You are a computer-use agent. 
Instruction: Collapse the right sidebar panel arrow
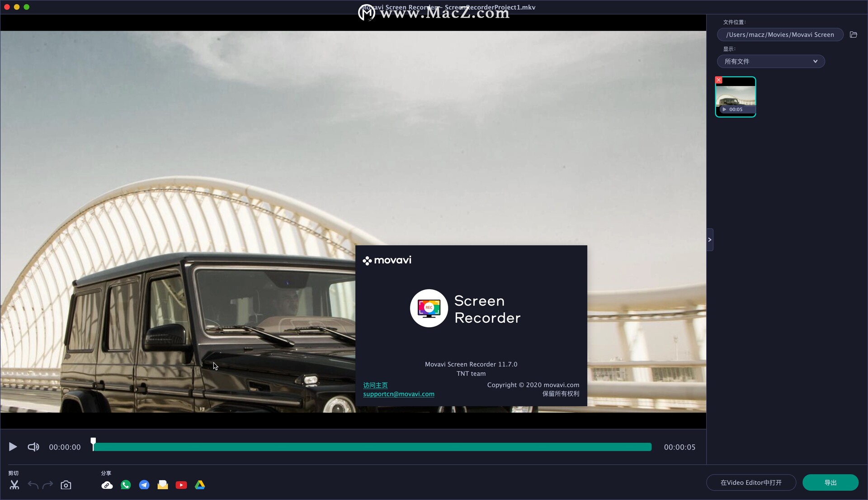click(710, 240)
